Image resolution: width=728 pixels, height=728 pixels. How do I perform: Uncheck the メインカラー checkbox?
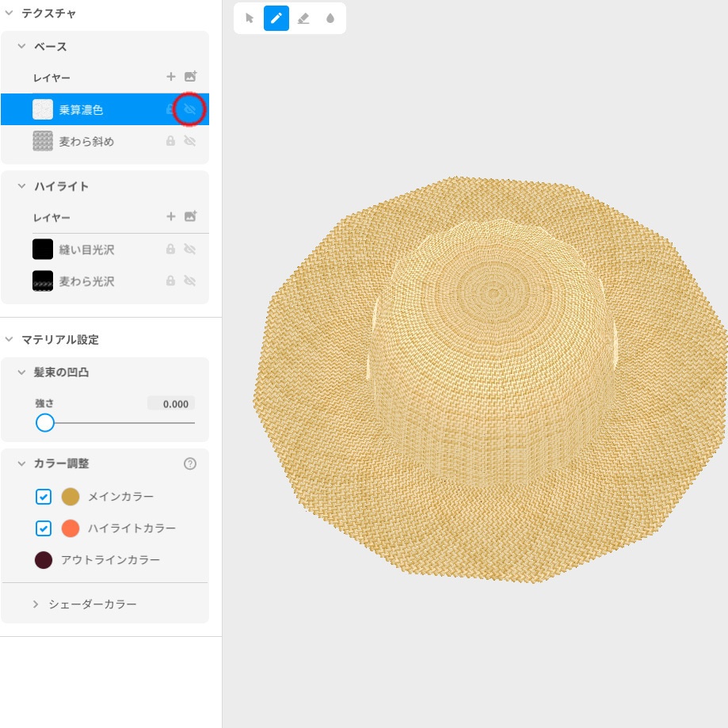coord(44,497)
